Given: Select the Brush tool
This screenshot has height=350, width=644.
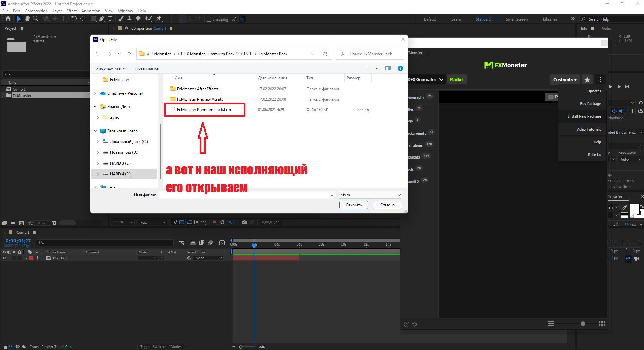Looking at the screenshot, I should [x=121, y=19].
